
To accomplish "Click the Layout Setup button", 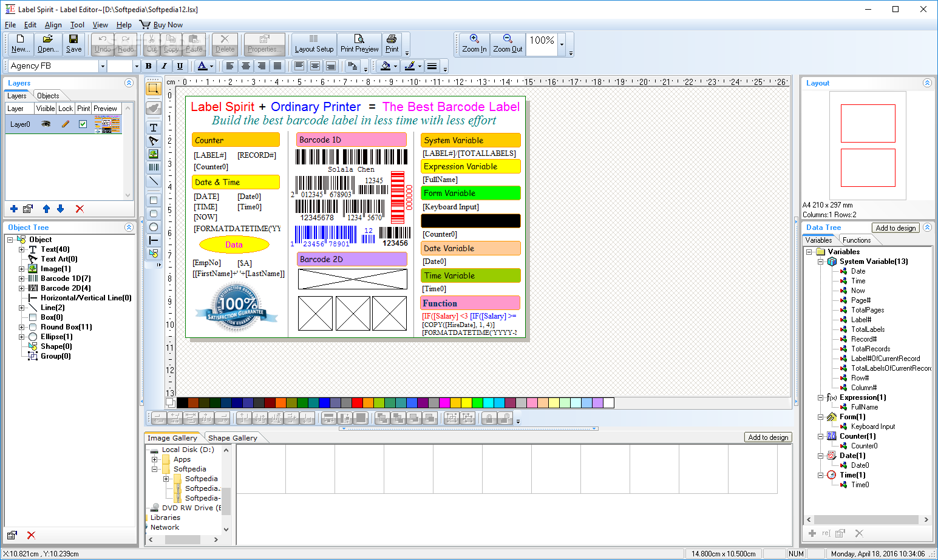I will [x=314, y=44].
